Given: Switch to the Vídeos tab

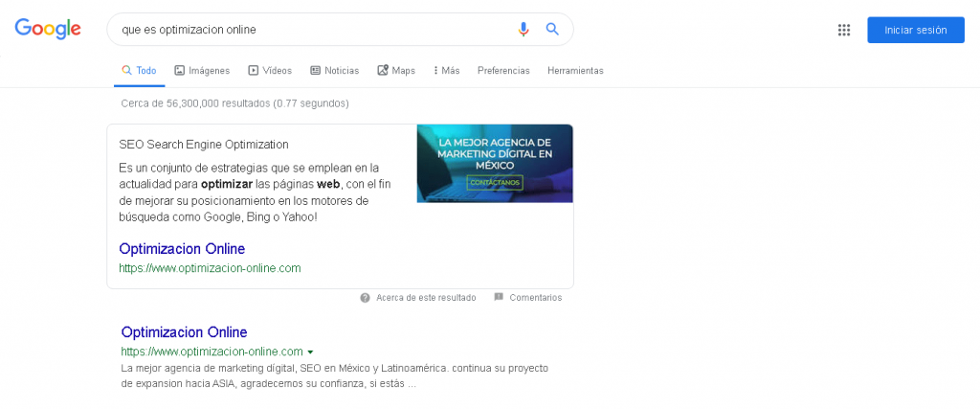Looking at the screenshot, I should 270,71.
